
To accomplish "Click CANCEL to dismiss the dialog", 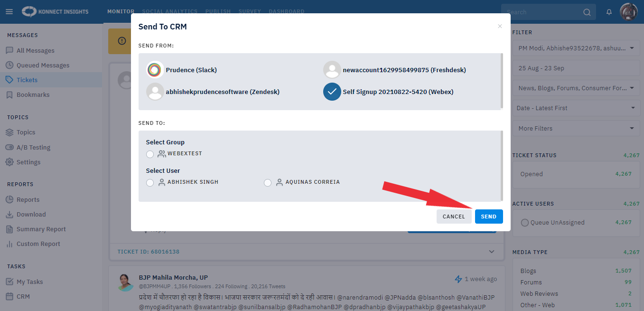I will tap(454, 216).
